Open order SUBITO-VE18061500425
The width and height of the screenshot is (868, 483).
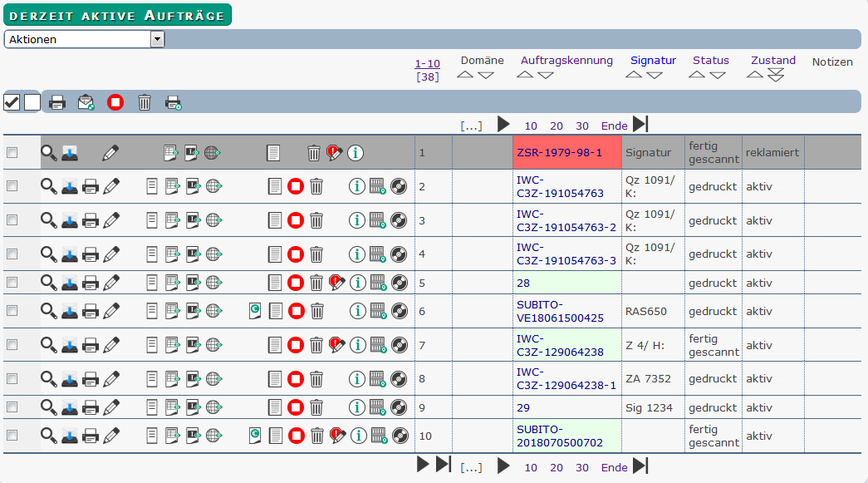coord(560,311)
